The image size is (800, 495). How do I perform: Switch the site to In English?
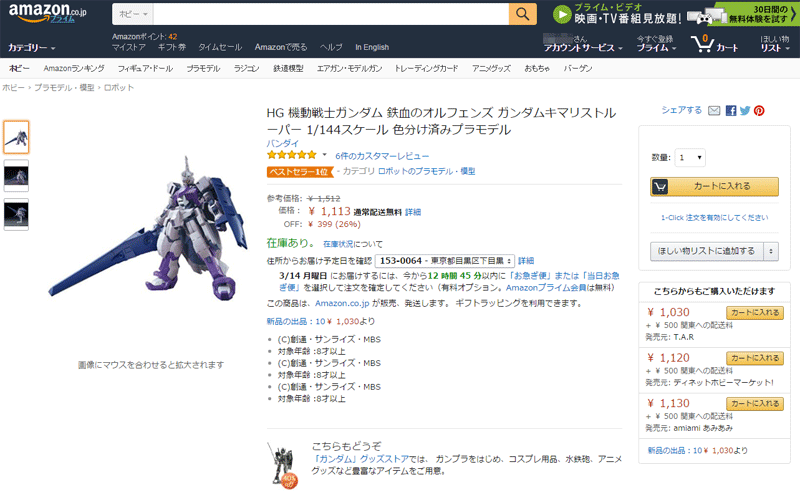point(372,47)
